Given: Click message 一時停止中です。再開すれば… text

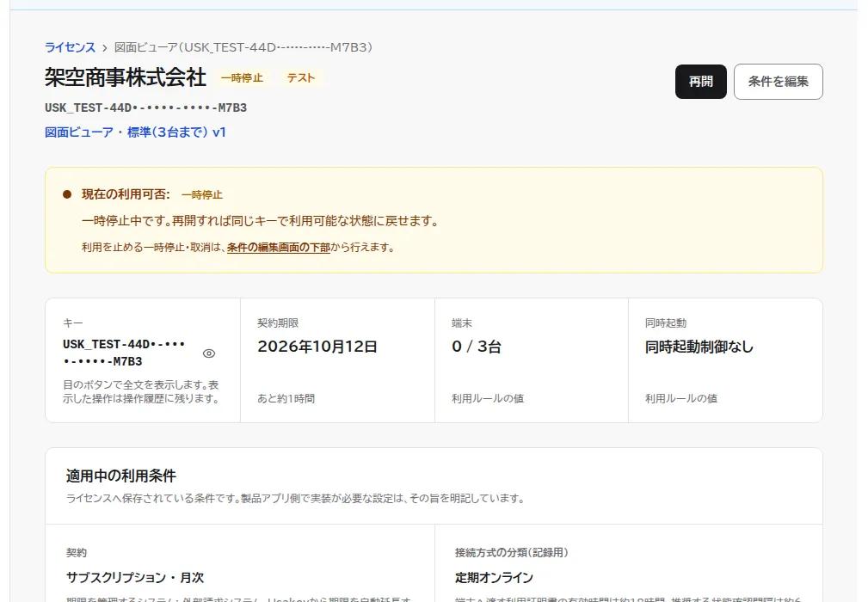Looking at the screenshot, I should coord(261,221).
